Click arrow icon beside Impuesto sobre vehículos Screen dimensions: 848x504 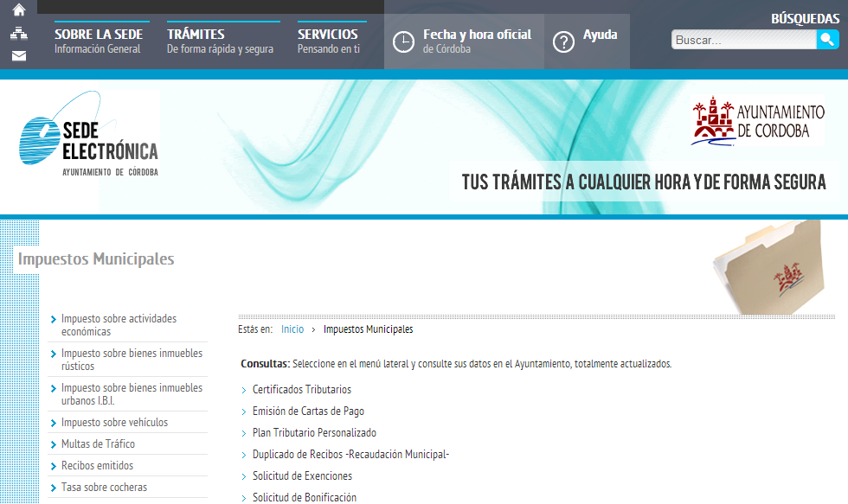[x=53, y=423]
